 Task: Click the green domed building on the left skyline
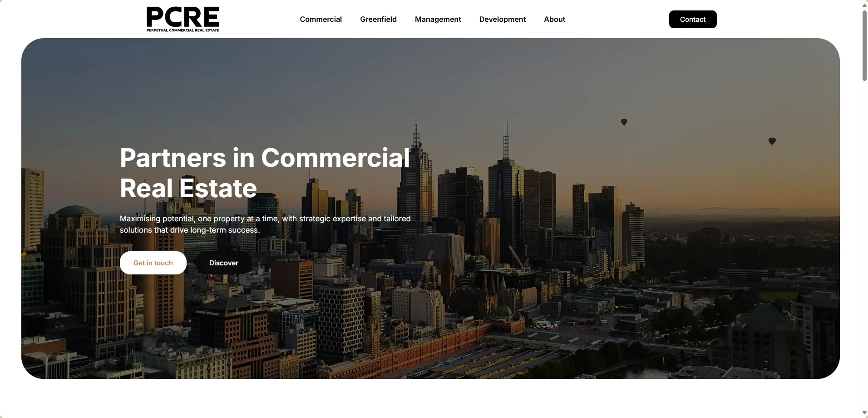coord(74,212)
